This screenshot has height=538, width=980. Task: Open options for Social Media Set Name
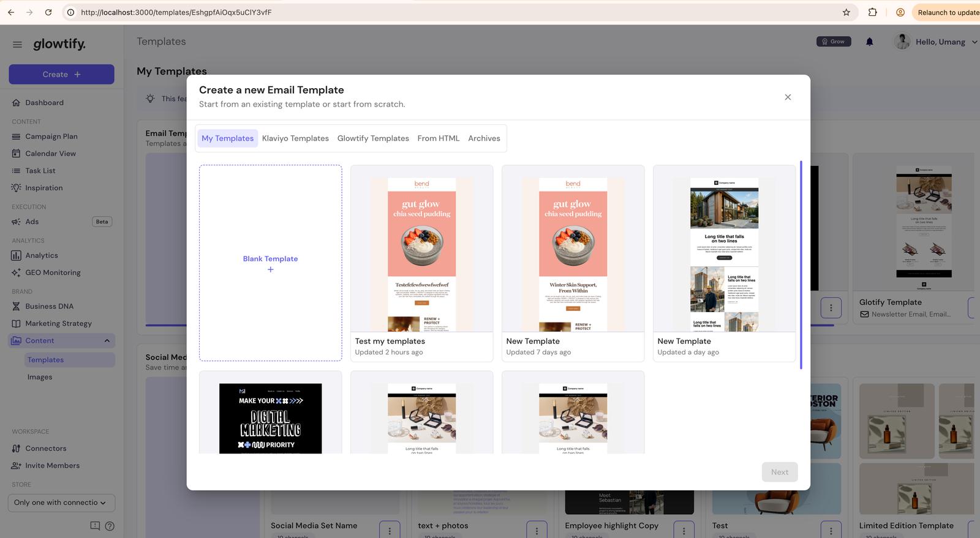click(390, 530)
